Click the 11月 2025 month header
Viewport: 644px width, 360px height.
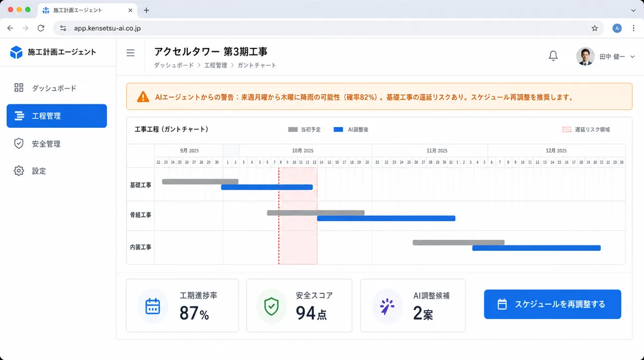pos(437,150)
